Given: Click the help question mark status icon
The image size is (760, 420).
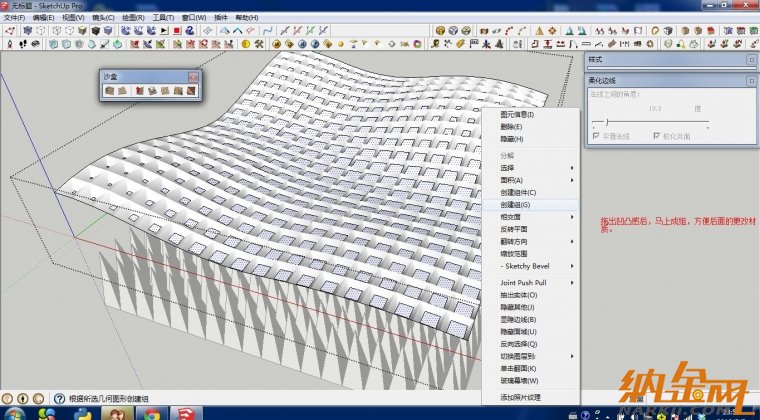Looking at the screenshot, I should click(x=59, y=398).
